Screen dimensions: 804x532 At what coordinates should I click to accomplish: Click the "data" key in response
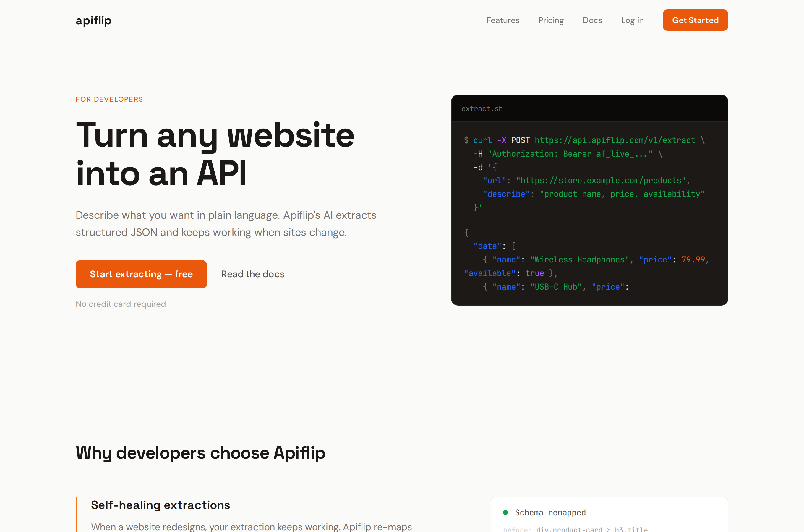point(487,246)
